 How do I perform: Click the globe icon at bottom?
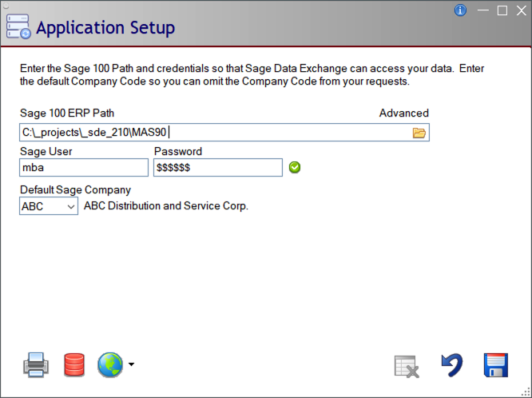109,365
